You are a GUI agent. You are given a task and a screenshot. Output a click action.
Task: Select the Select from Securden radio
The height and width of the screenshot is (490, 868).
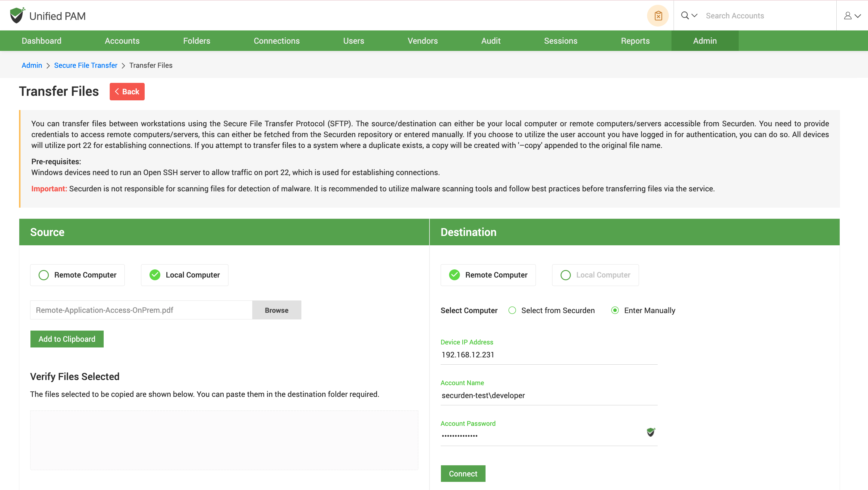pyautogui.click(x=512, y=310)
